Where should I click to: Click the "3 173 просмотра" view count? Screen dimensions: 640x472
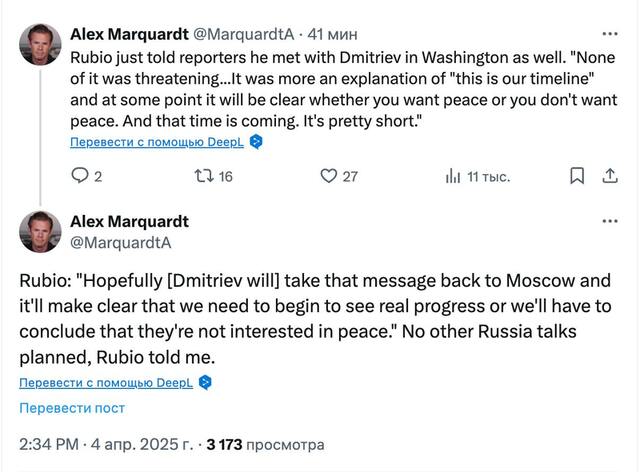(265, 444)
